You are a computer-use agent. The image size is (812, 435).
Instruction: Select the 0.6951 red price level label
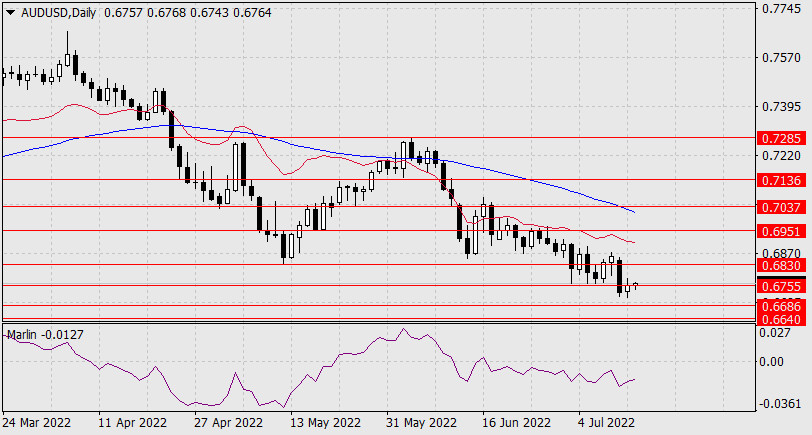[x=781, y=231]
